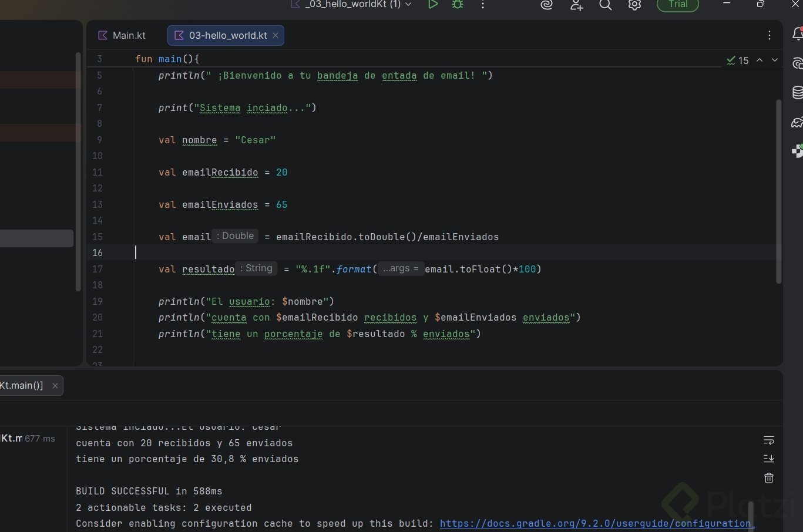
Task: Jump to previous highlighted problem arrow
Action: tap(760, 60)
